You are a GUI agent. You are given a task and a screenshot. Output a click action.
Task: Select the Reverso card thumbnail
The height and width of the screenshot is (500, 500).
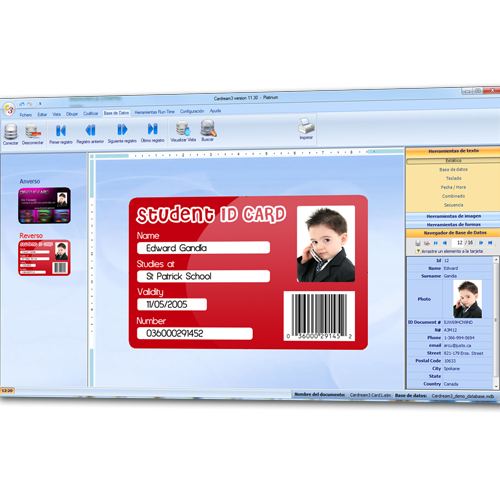tap(44, 258)
